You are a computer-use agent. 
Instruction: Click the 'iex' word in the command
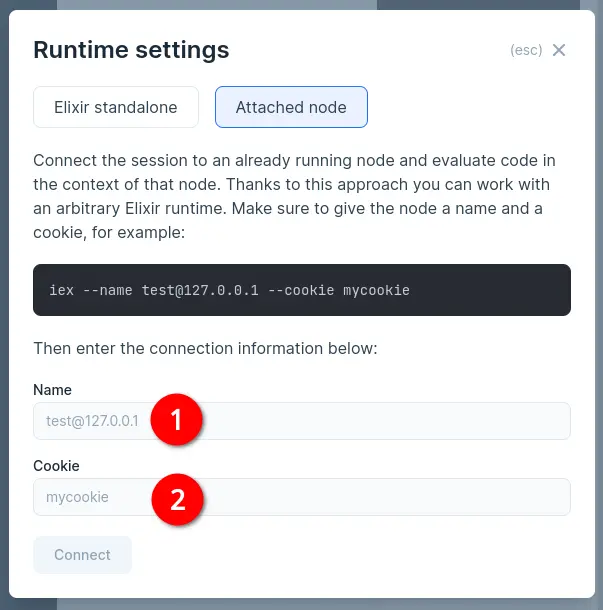61,290
